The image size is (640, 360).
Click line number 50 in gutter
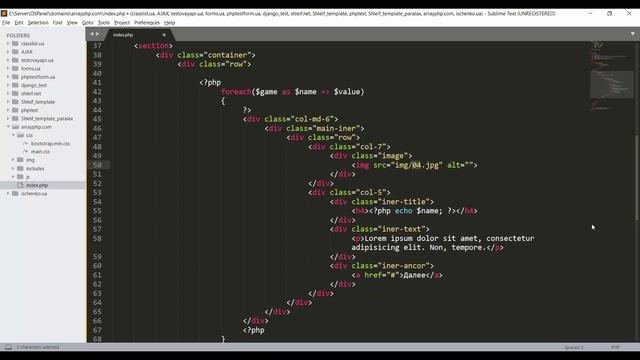[97, 165]
